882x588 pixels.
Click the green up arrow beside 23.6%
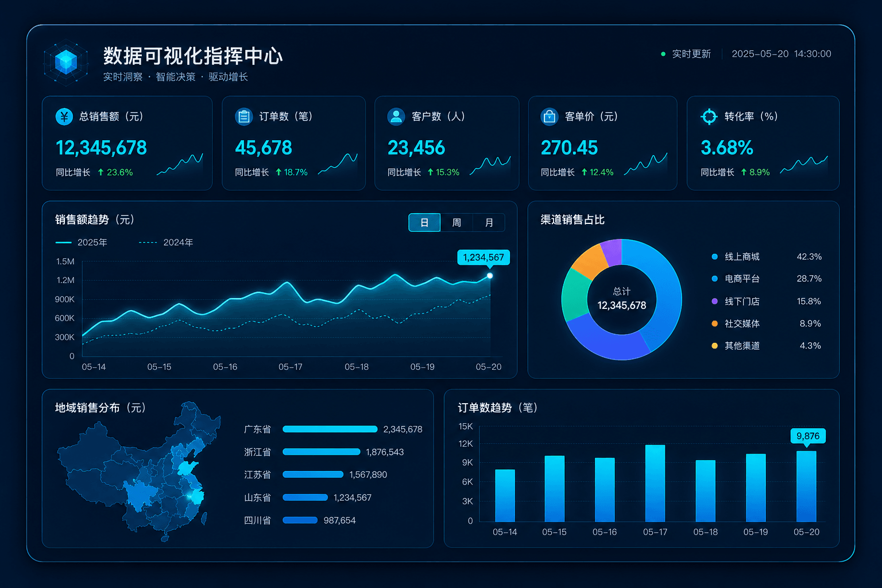tap(100, 172)
